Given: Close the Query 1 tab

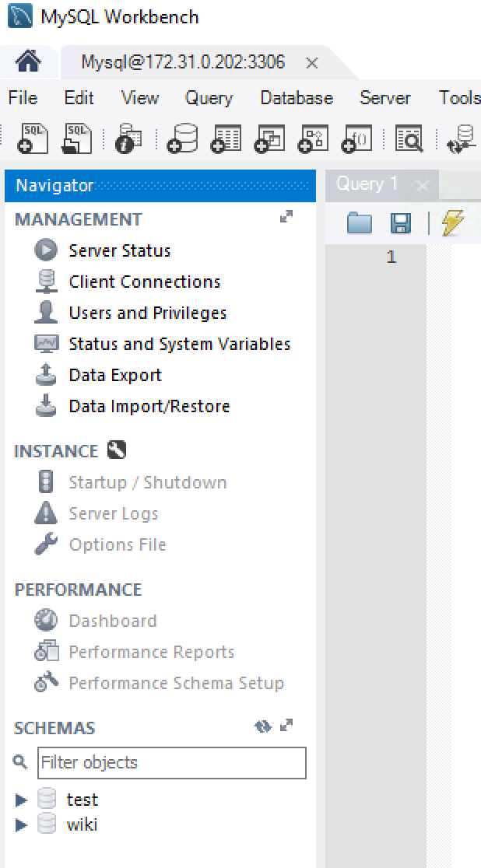Looking at the screenshot, I should pyautogui.click(x=423, y=185).
